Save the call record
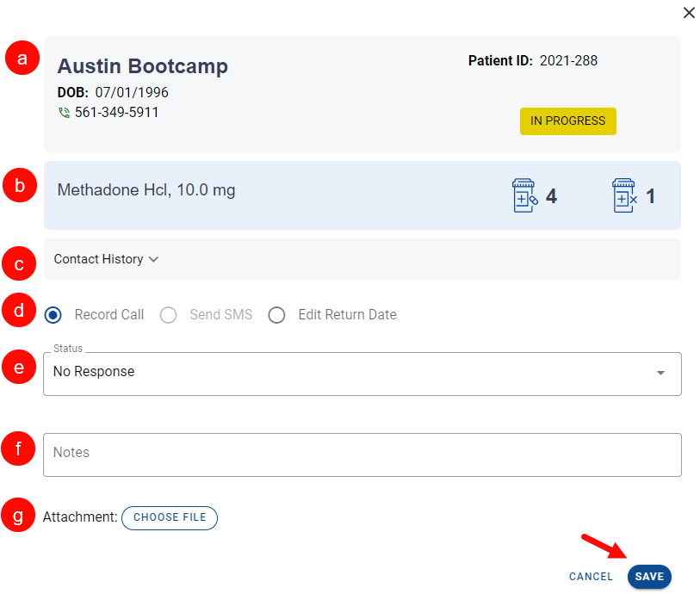Viewport: 700px width, 600px height. pos(649,577)
